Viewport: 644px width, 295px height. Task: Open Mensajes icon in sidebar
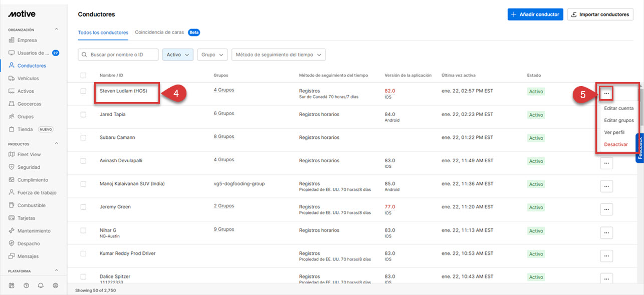12,256
